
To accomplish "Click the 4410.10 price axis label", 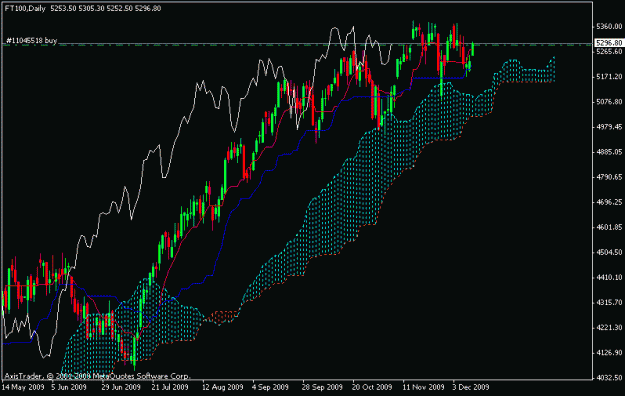I will pos(609,277).
